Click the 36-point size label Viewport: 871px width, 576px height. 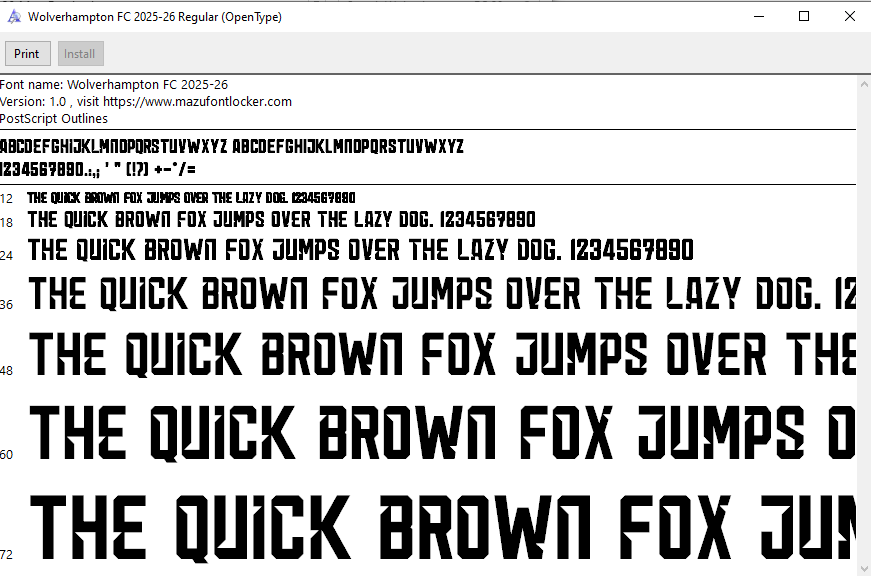tap(7, 304)
